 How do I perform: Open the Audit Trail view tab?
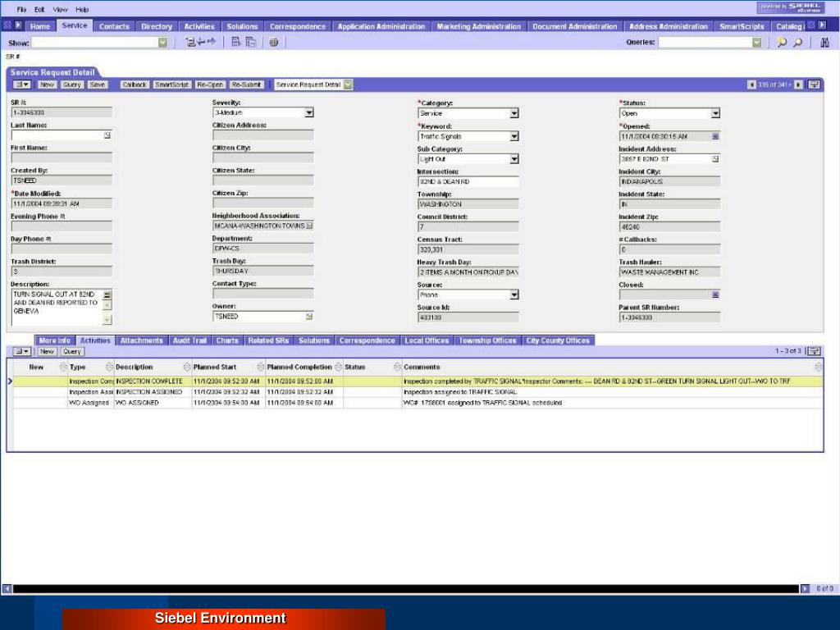point(189,340)
